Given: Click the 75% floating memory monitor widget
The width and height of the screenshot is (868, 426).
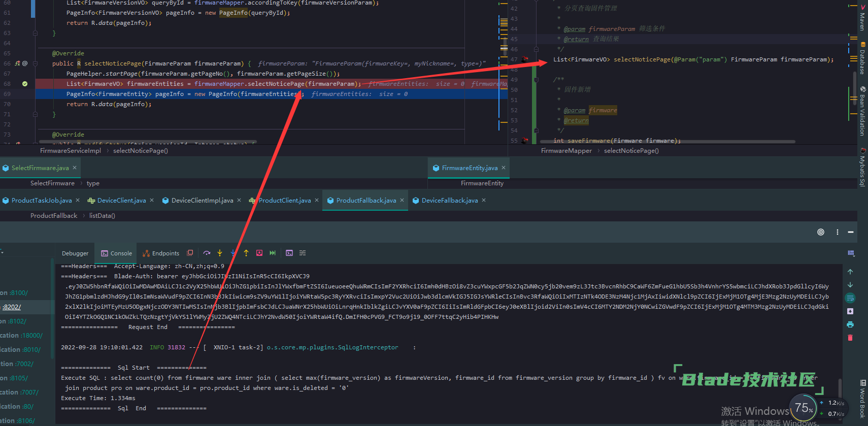Looking at the screenshot, I should tap(805, 408).
